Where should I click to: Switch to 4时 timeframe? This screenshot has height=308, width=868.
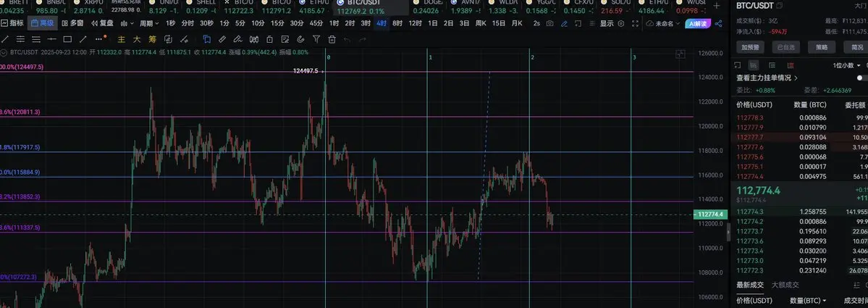(x=382, y=23)
